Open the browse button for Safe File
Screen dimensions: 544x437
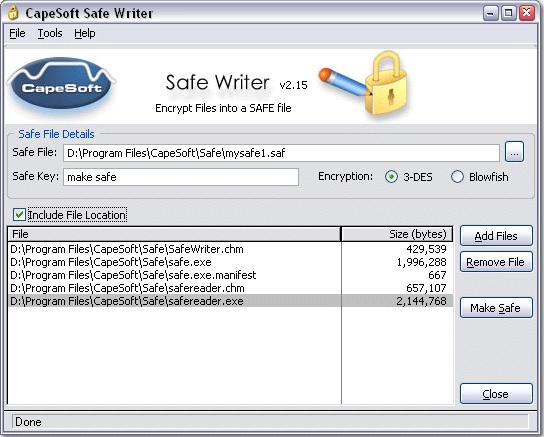pos(514,152)
